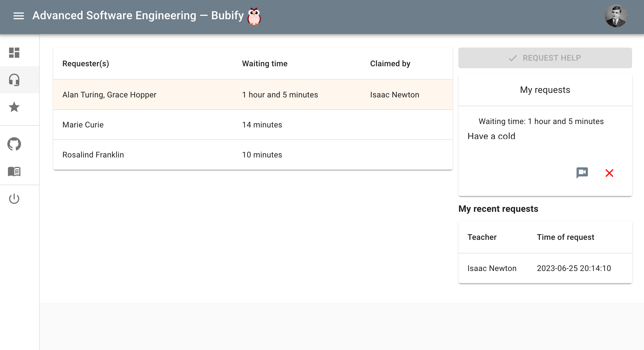Open the star achievements sidebar icon

pos(14,107)
